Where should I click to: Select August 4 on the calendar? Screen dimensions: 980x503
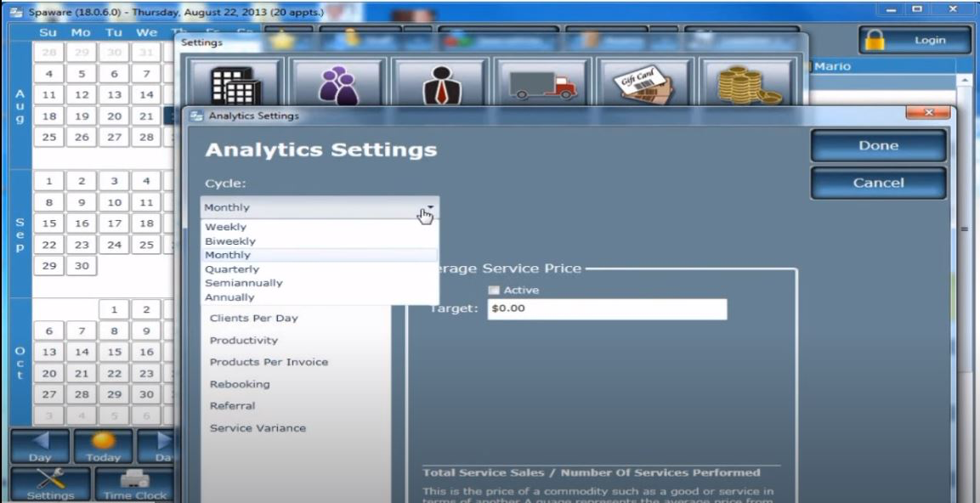[x=49, y=74]
